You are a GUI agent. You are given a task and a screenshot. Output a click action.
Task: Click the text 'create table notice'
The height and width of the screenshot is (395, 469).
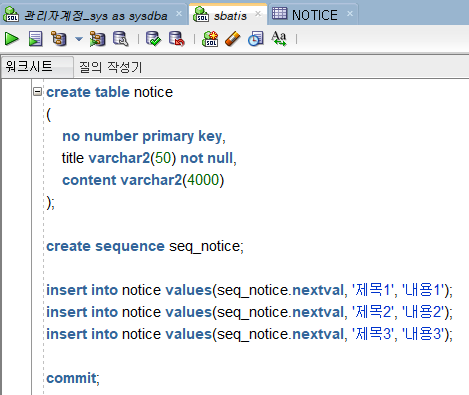109,92
